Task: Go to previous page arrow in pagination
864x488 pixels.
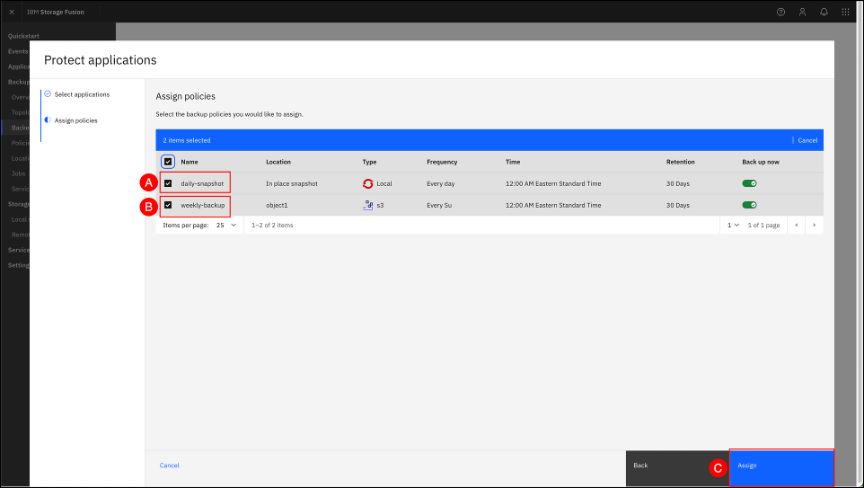Action: click(796, 225)
